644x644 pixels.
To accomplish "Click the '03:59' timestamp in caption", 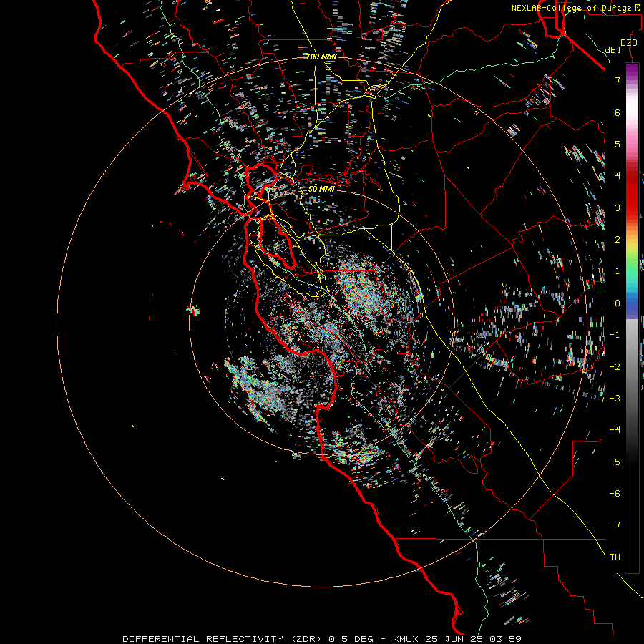I will pyautogui.click(x=506, y=639).
